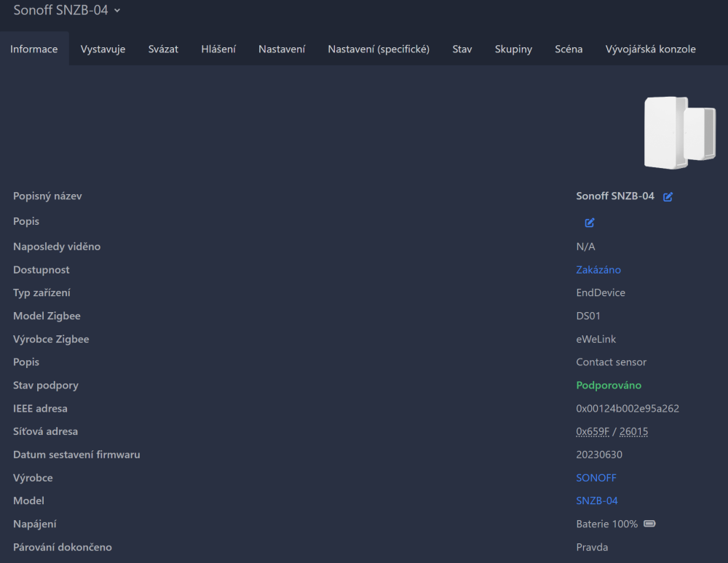This screenshot has height=563, width=728.
Task: Go to the Scéna tab
Action: (569, 49)
